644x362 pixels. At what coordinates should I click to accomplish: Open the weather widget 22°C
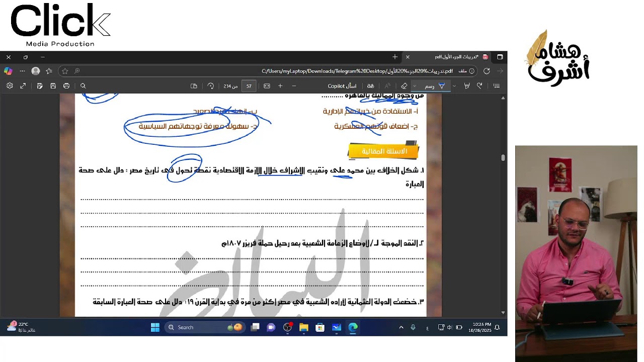21,327
